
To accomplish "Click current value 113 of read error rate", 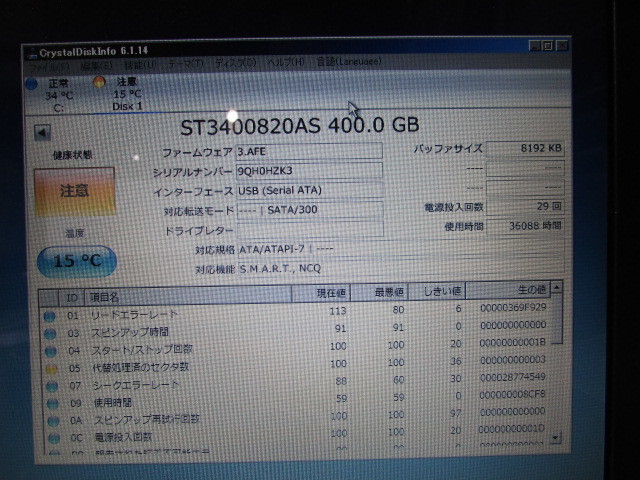I will [338, 311].
